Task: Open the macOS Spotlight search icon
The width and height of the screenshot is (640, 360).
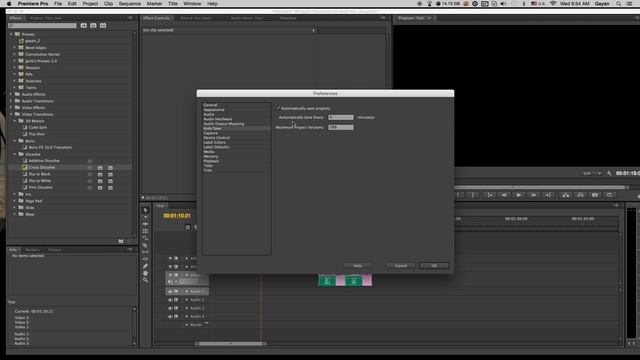Action: 618,4
